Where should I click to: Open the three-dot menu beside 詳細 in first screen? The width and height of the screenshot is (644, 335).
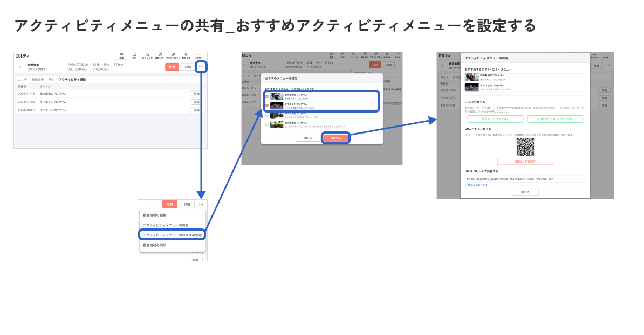[201, 67]
